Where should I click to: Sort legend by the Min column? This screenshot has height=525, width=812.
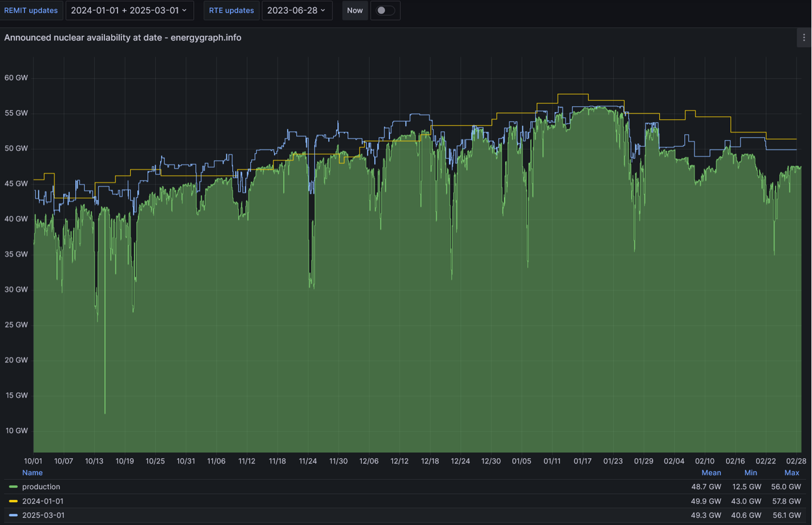[751, 472]
